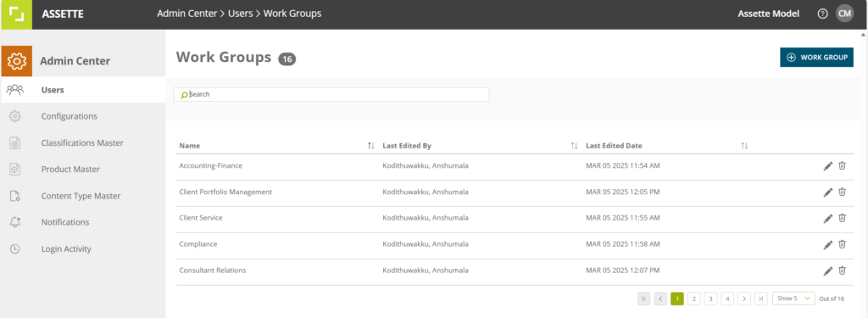Go to the first page of results
This screenshot has width=868, height=318.
click(644, 298)
